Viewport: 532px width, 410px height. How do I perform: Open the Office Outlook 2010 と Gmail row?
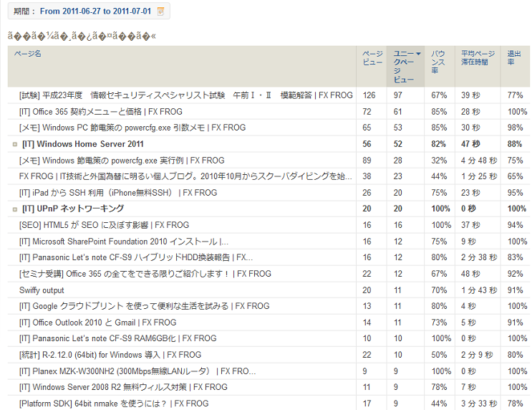(x=97, y=323)
